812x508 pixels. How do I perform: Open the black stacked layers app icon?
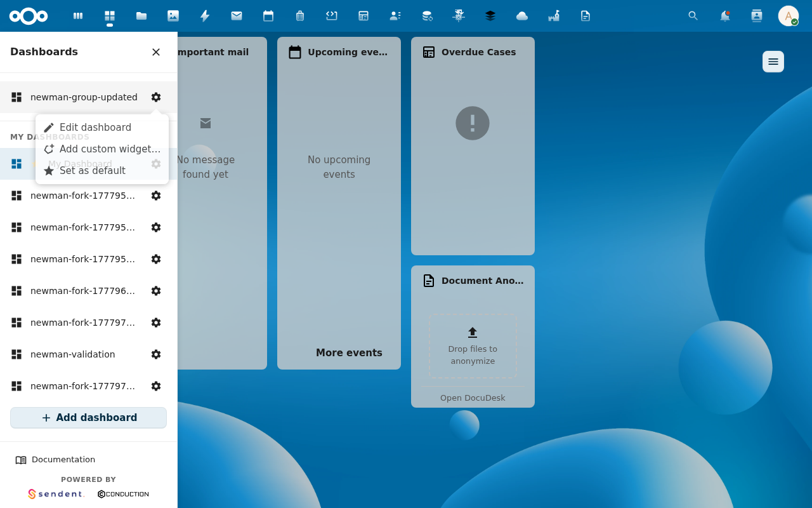pyautogui.click(x=490, y=16)
